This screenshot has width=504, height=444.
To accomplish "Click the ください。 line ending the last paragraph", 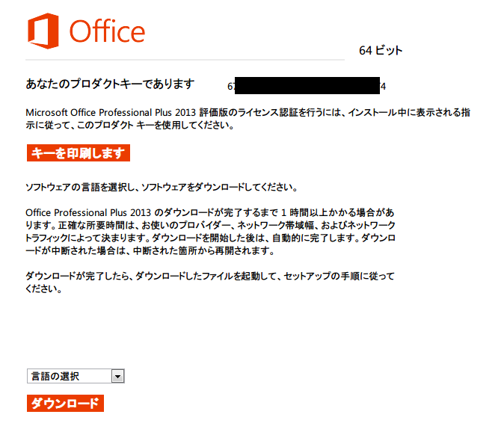I will (43, 289).
